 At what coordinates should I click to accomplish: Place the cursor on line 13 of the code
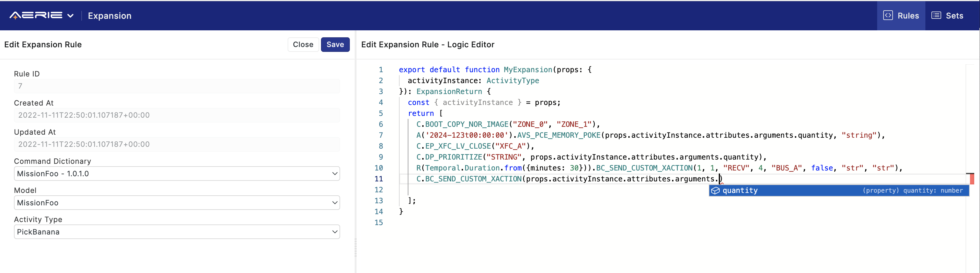412,201
